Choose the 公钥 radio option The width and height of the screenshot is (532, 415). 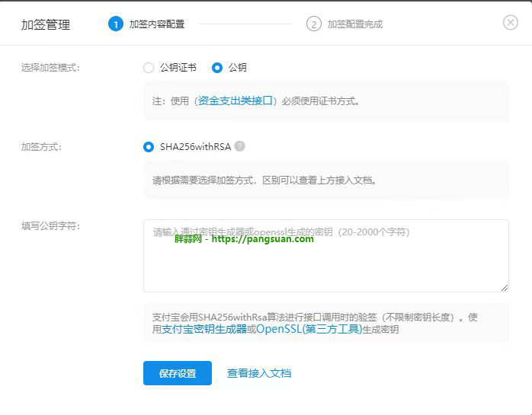click(x=217, y=68)
